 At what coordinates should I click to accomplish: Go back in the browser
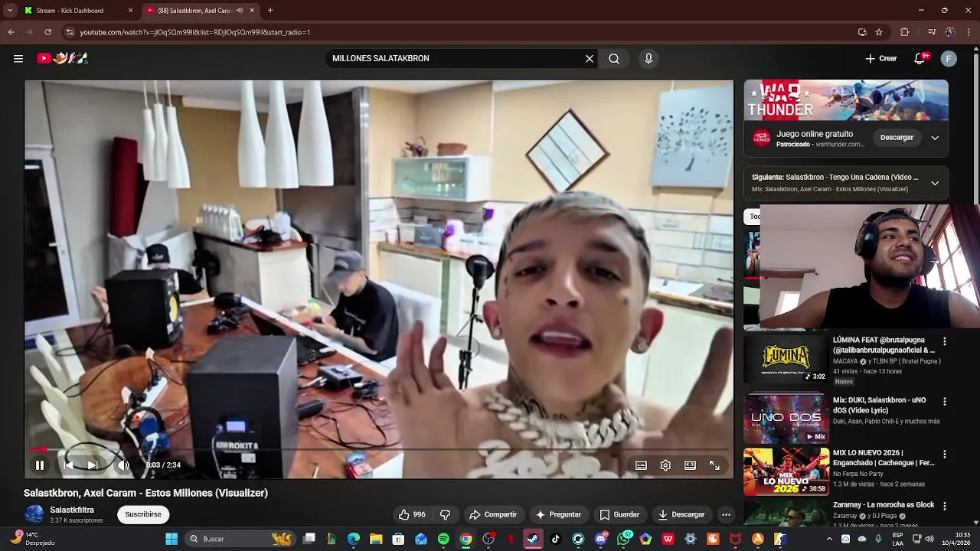(11, 32)
